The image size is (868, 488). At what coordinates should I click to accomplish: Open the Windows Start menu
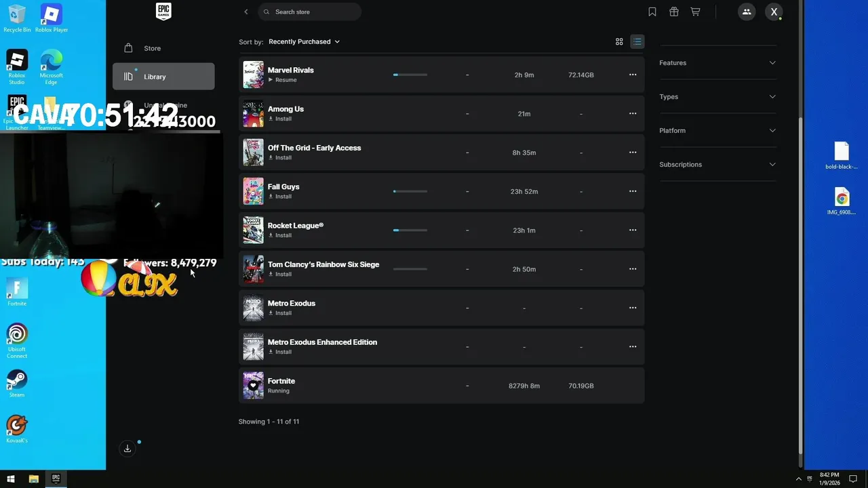[x=11, y=479]
